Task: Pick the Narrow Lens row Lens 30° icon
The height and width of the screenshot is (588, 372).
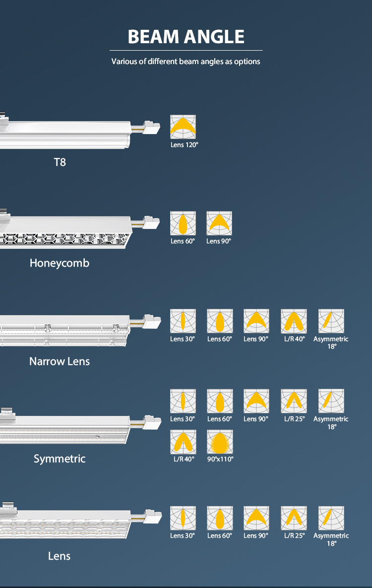Action: tap(183, 321)
